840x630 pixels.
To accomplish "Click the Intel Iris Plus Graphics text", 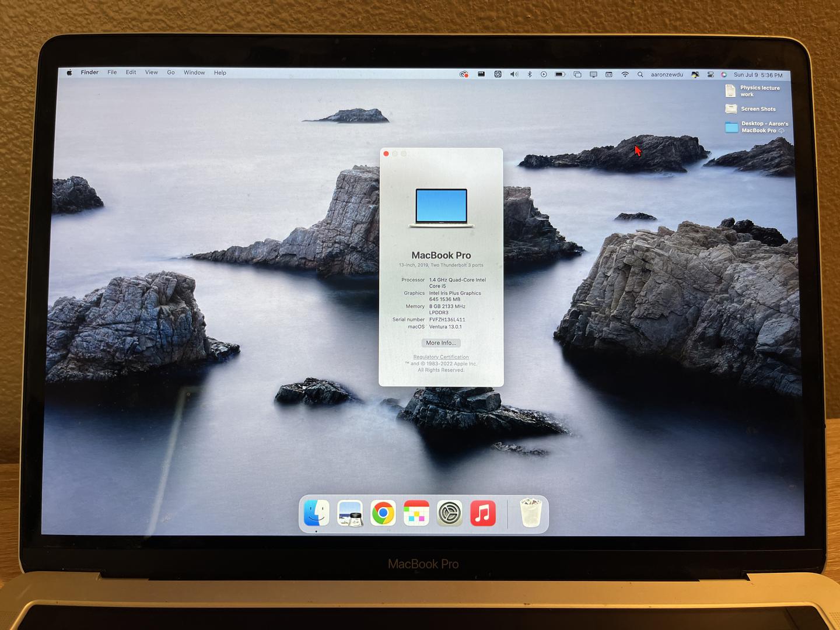I will coord(455,293).
